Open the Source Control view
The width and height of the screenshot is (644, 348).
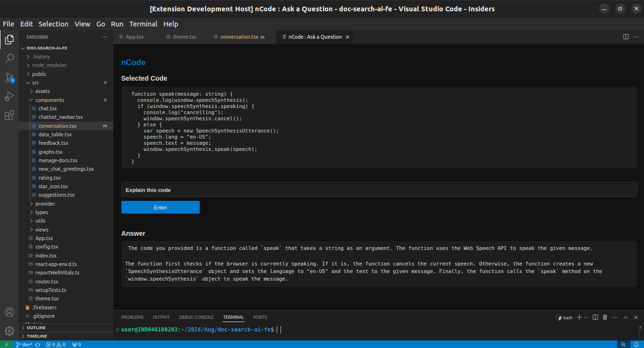click(9, 77)
